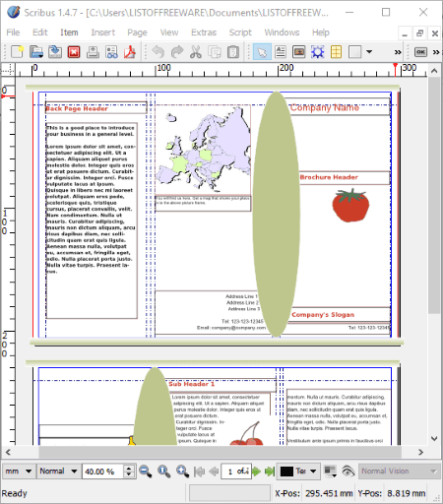Export as PDF with the PDF icon
Screen dimensions: 443x504
pos(130,52)
